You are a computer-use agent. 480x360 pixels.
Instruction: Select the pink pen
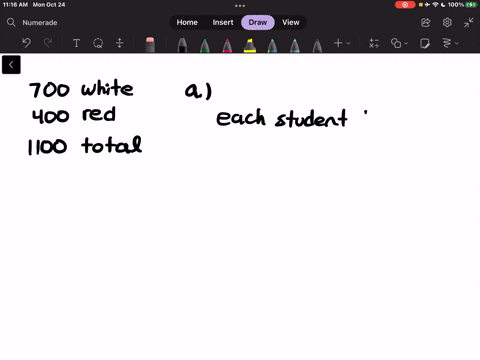point(227,45)
